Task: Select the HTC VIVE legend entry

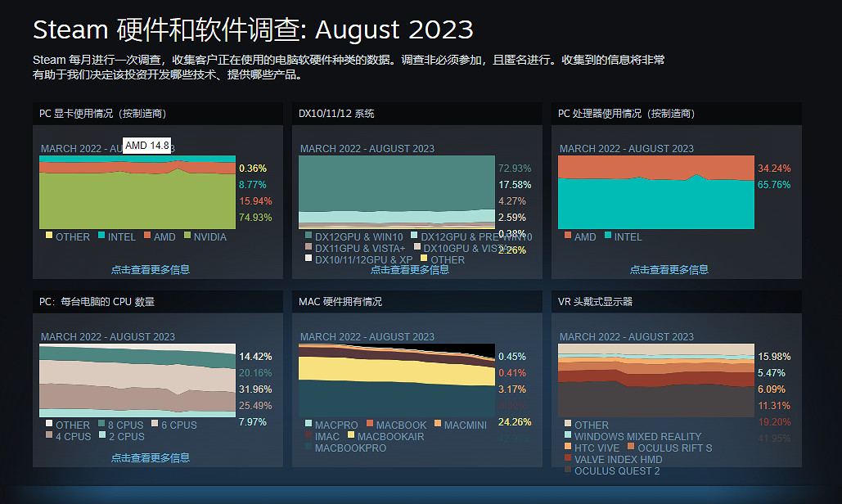Action: tap(568, 447)
